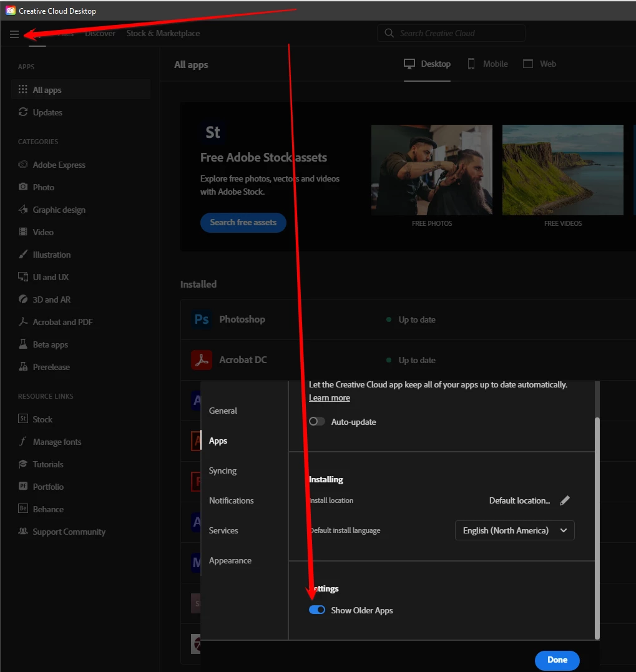Screen dimensions: 636x672
Task: Click the UI and UX devices icon
Action: [22, 277]
